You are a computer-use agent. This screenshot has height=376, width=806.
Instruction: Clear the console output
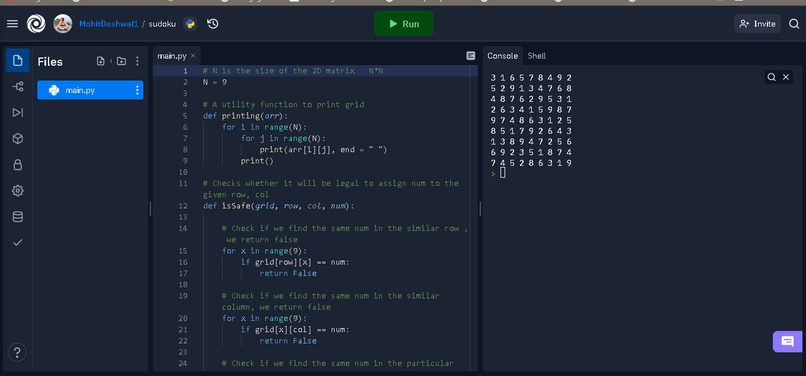pos(786,77)
